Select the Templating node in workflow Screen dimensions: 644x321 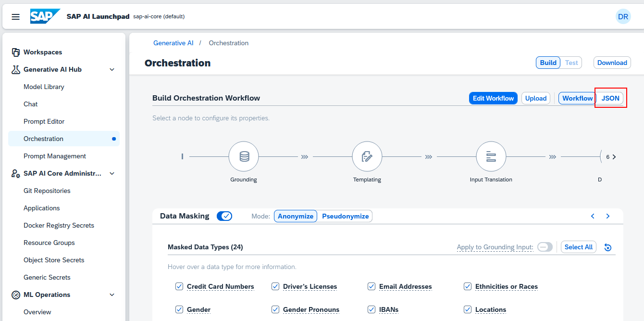click(x=367, y=157)
